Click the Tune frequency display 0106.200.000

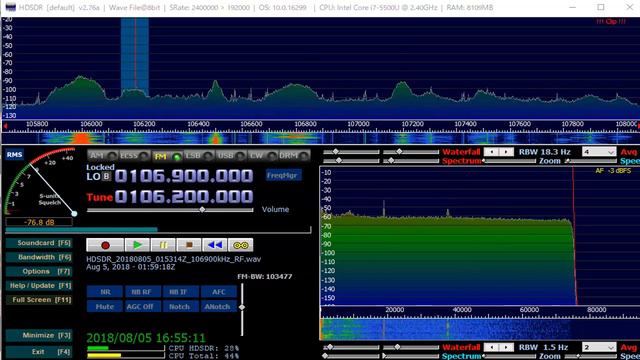[x=184, y=197]
